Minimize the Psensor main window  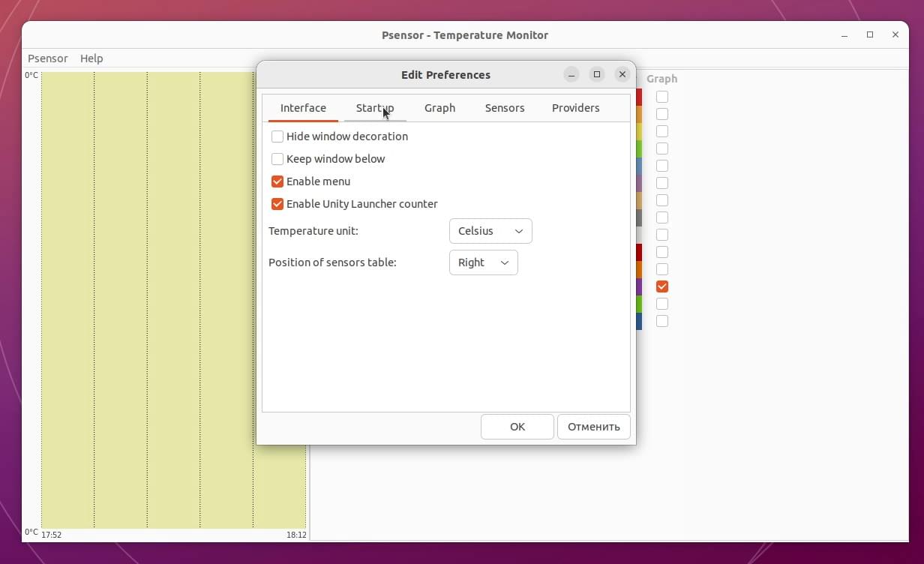844,34
